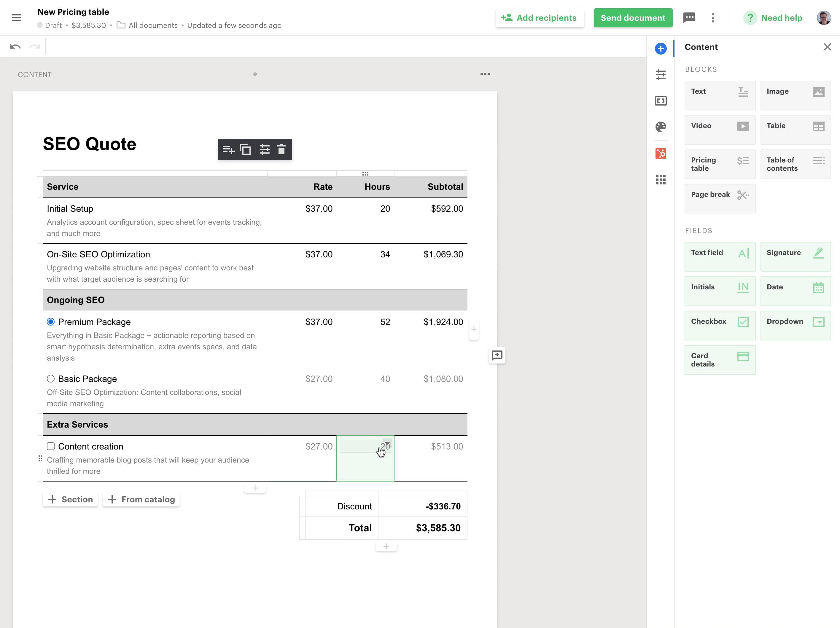The height and width of the screenshot is (628, 840).
Task: Select the Basic Package radio button
Action: click(50, 379)
